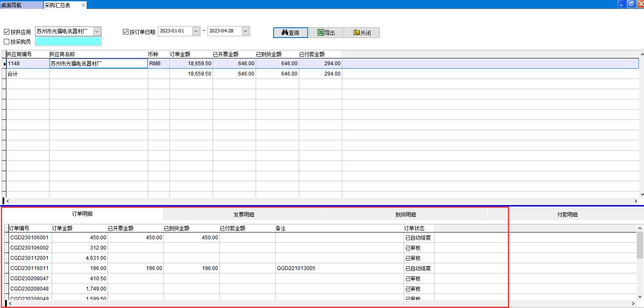
Task: Open the end date 2023-04-28 dropdown
Action: (x=245, y=31)
